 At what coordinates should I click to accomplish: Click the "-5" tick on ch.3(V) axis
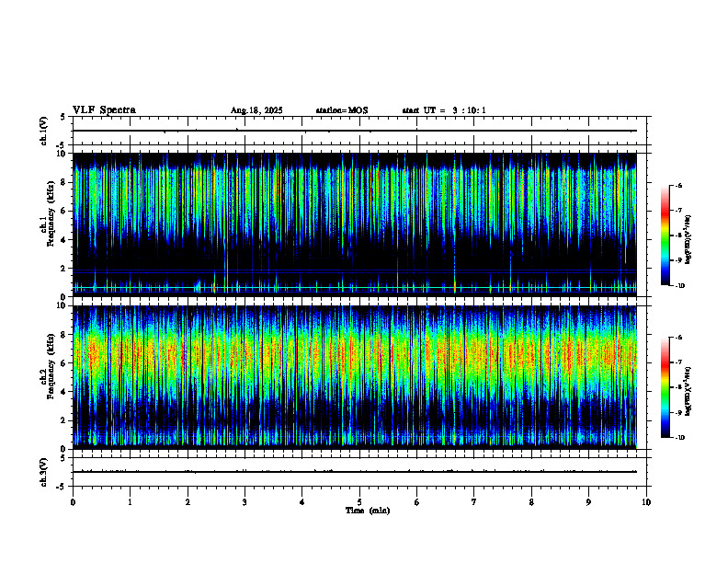(x=61, y=487)
